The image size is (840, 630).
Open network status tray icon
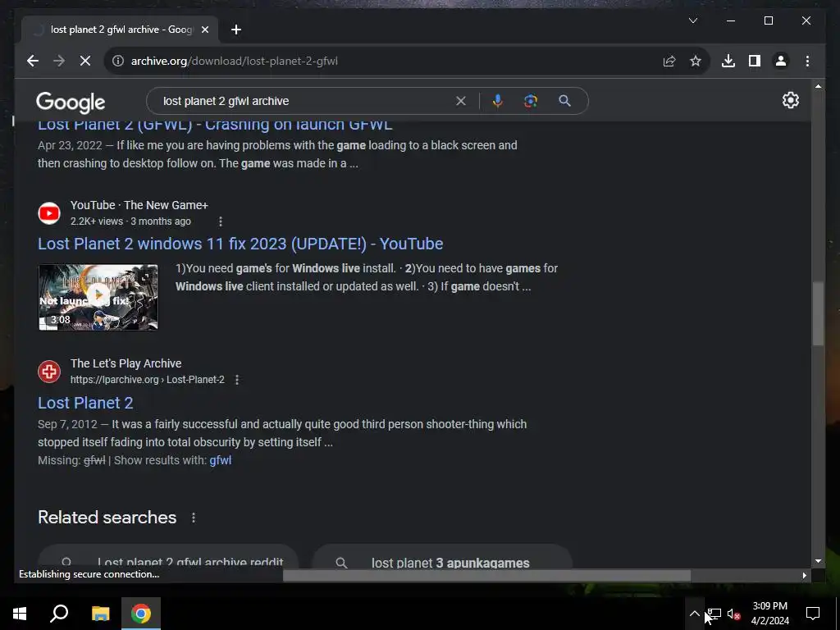714,614
